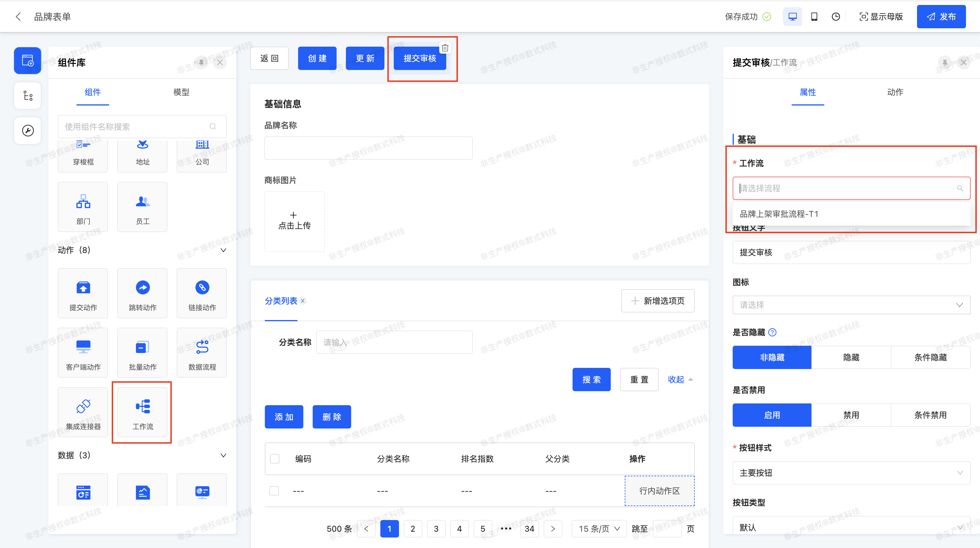
Task: Toggle the first table row checkbox
Action: pos(274,491)
